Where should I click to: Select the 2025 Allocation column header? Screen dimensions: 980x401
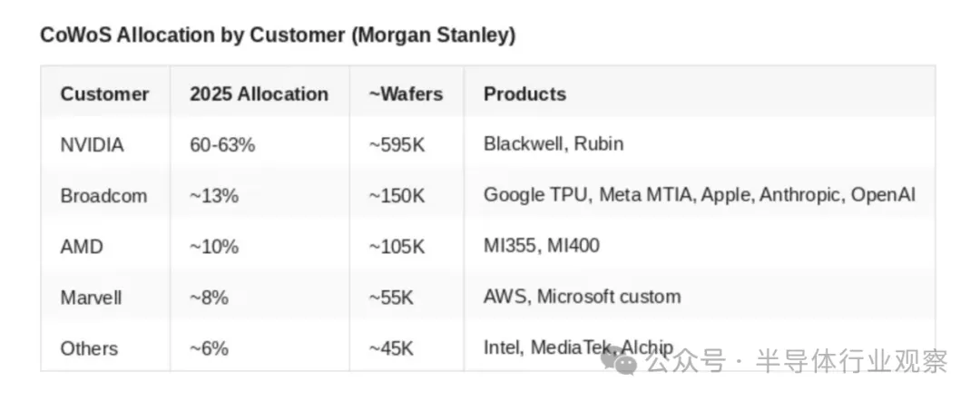pyautogui.click(x=259, y=93)
